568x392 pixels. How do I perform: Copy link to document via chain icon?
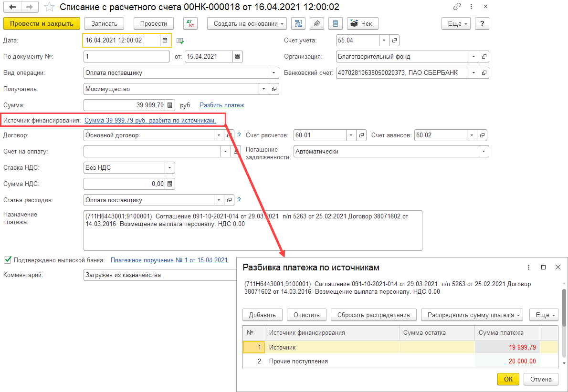tap(457, 7)
